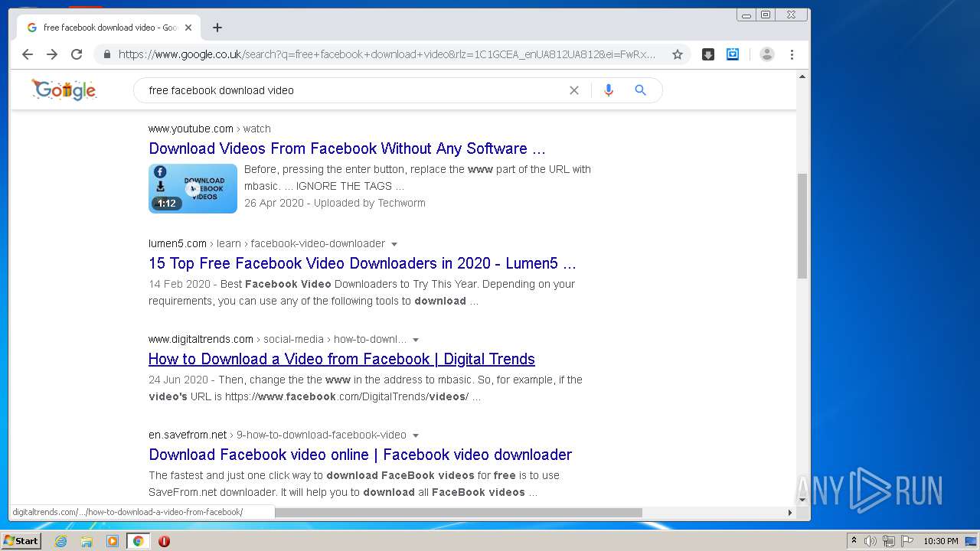Open the Chrome profile avatar
Screen dimensions: 980x551
click(x=767, y=54)
